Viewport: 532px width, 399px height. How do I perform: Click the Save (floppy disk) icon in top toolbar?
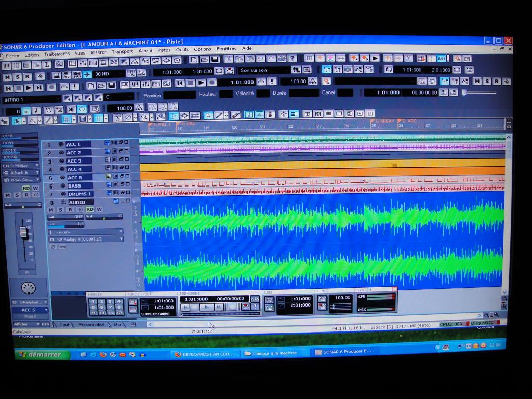[215, 60]
